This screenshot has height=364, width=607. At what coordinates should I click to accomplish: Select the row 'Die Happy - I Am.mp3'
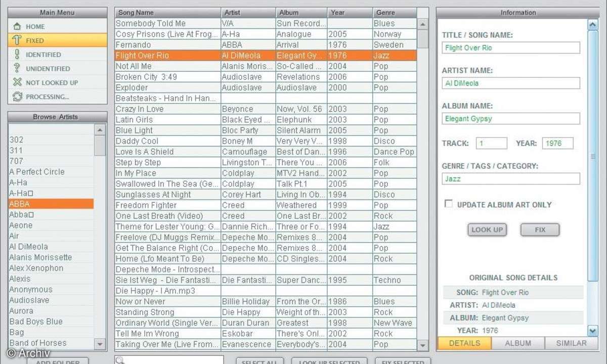[x=266, y=291]
